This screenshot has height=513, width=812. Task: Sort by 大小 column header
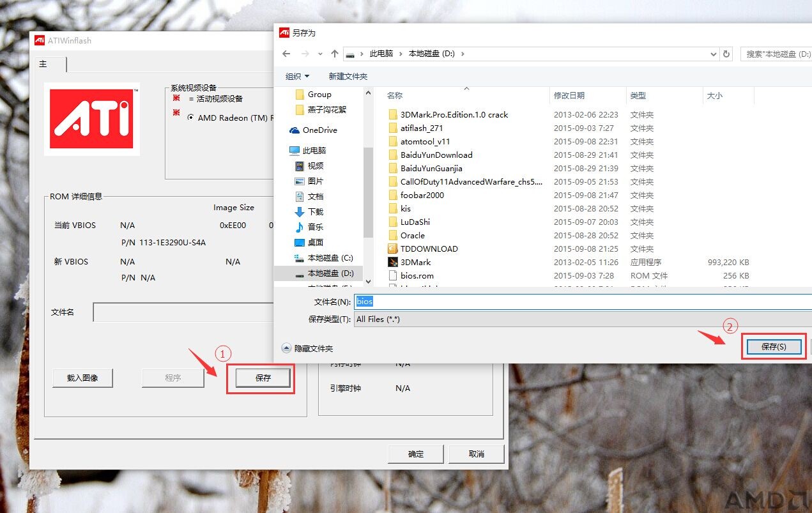[x=714, y=95]
